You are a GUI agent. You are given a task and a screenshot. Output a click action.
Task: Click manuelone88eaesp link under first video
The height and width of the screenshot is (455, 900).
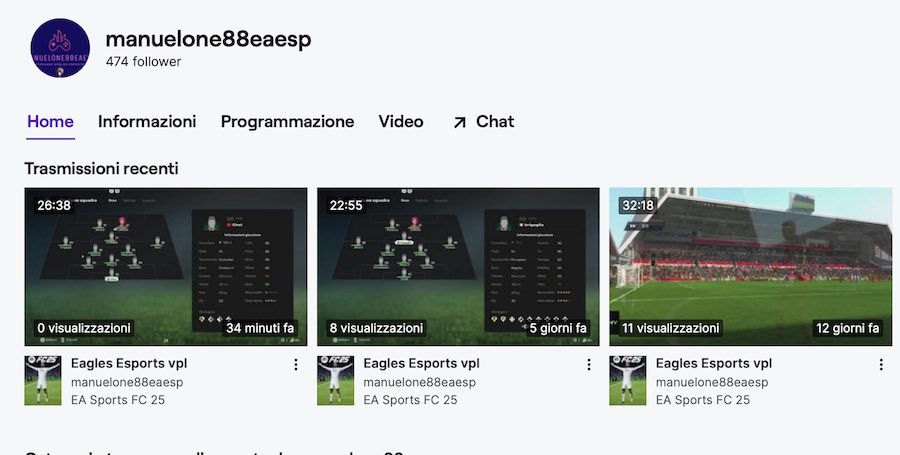(127, 382)
